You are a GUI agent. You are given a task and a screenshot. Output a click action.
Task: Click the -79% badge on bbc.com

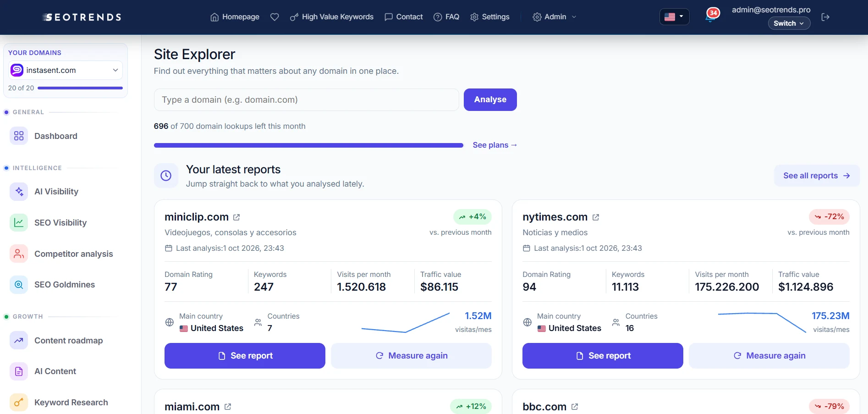click(x=829, y=407)
